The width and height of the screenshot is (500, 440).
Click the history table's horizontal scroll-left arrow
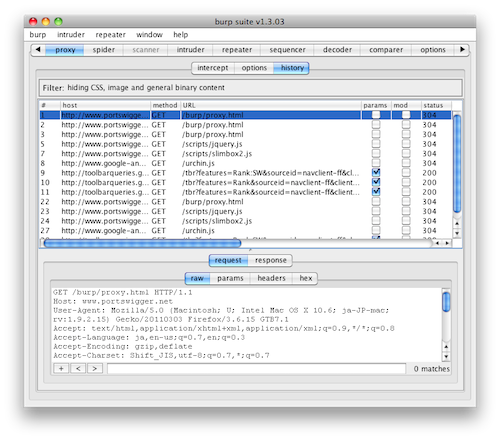click(437, 243)
